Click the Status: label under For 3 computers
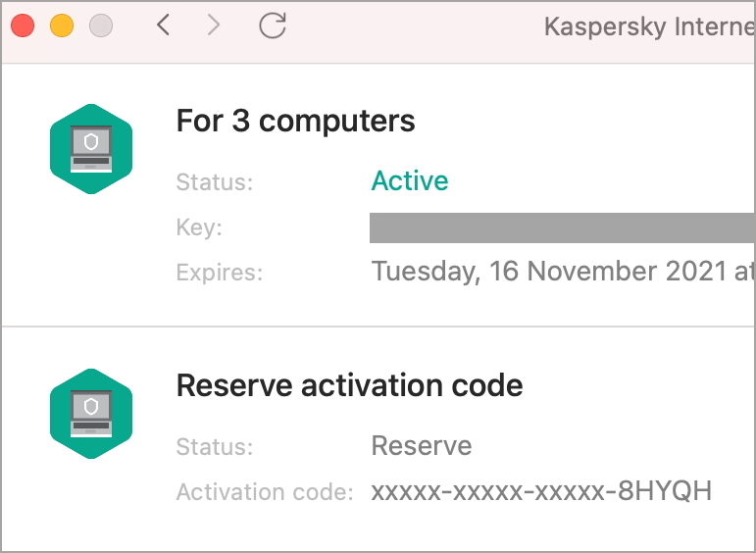756x553 pixels. (x=215, y=182)
